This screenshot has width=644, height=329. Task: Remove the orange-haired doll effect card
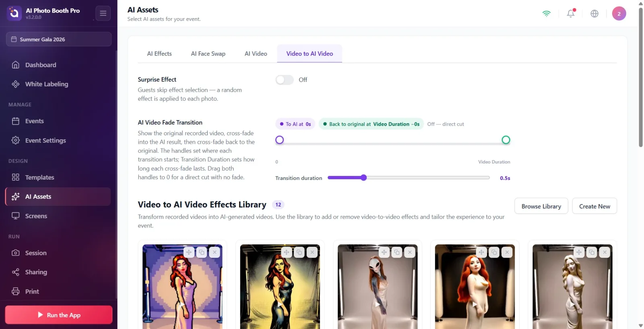tap(507, 252)
